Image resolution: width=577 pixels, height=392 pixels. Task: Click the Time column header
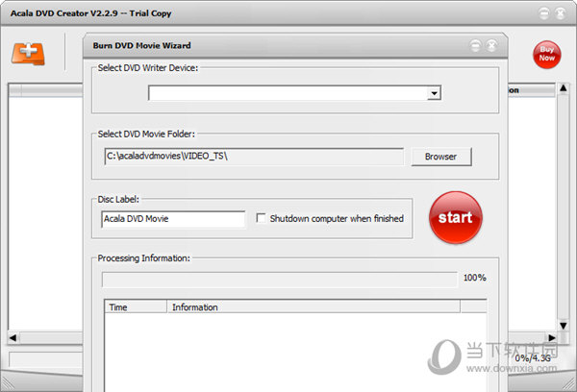136,307
